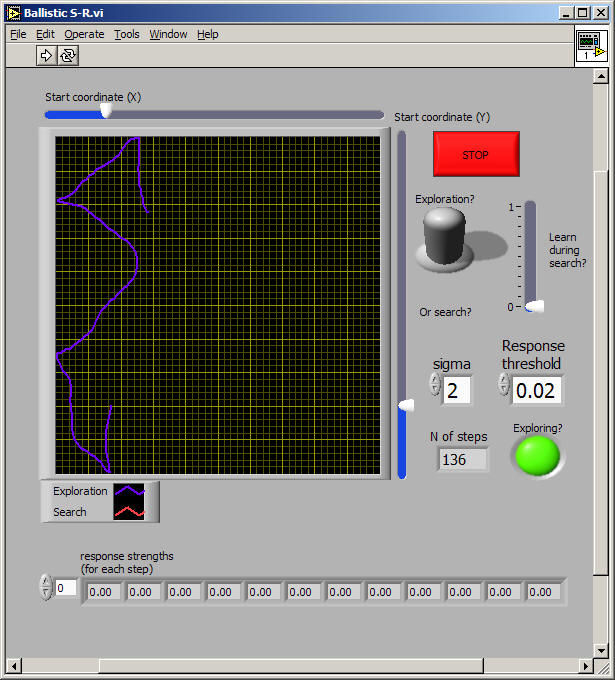Click the first response strengths cell

(104, 592)
